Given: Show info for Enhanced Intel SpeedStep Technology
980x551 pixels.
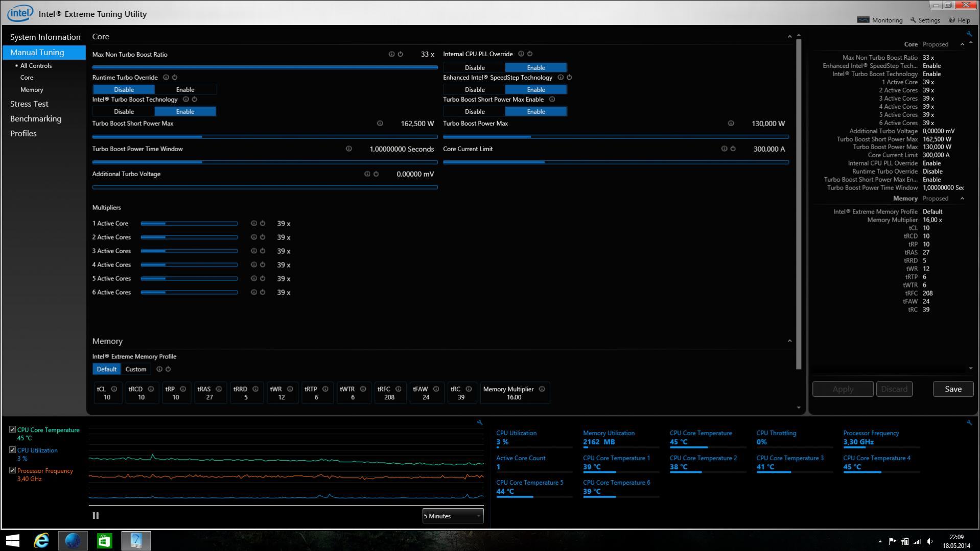Looking at the screenshot, I should pyautogui.click(x=561, y=78).
